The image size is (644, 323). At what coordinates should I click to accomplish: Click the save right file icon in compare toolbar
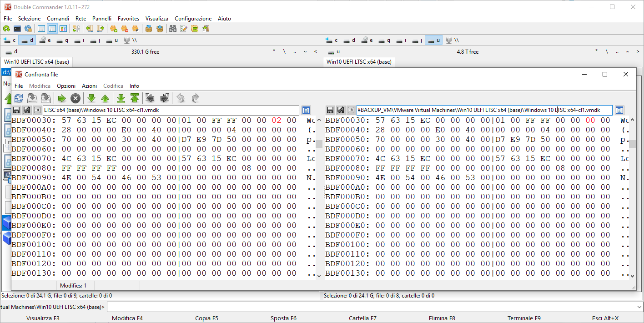[x=46, y=98]
